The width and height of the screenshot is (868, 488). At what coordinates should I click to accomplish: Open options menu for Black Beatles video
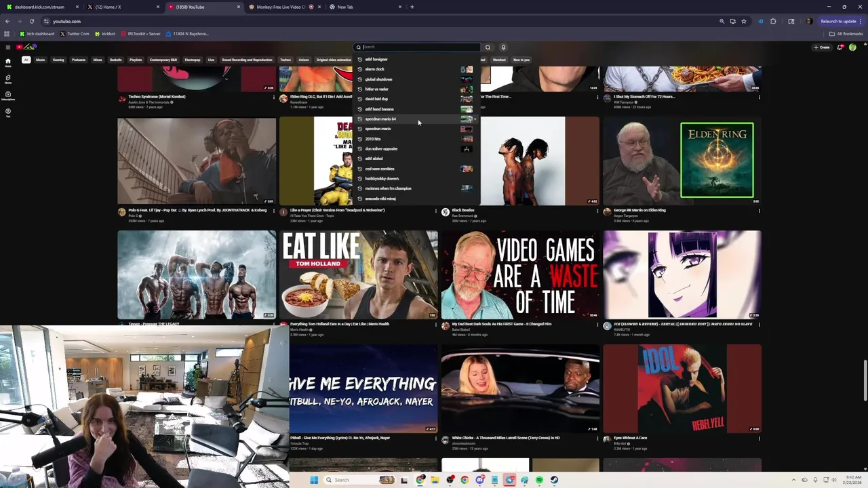[x=597, y=211]
